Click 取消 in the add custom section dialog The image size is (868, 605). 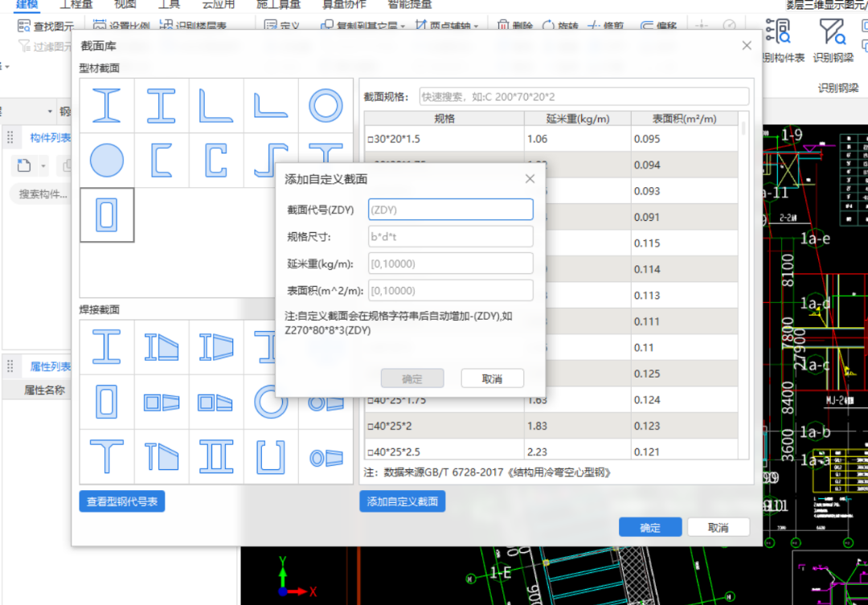[492, 378]
